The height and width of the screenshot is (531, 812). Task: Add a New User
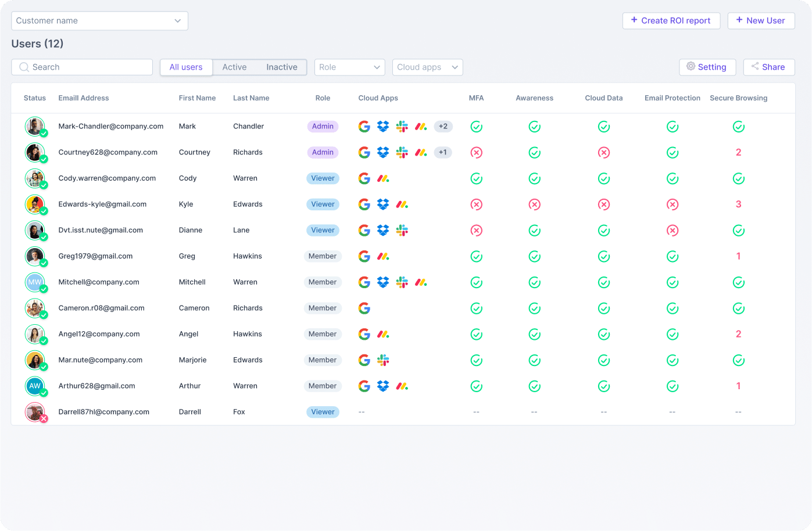[761, 21]
